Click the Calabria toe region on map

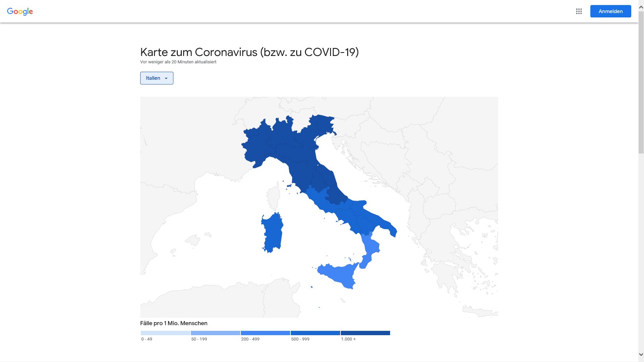click(370, 249)
